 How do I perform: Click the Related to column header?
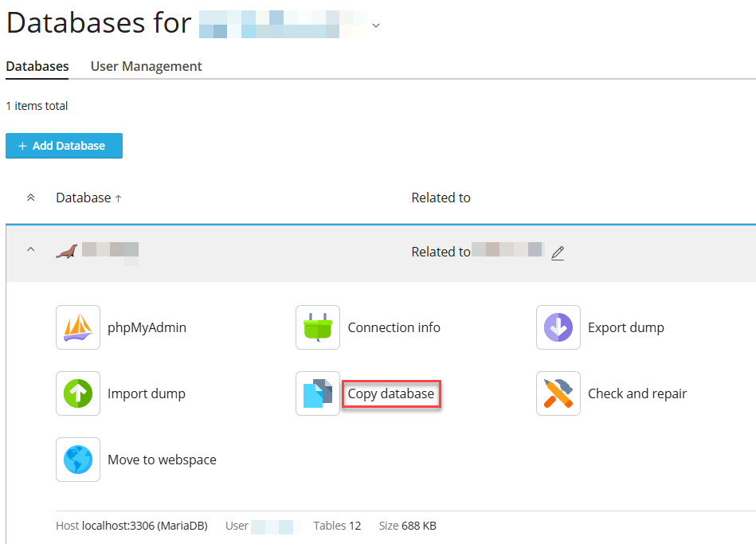click(x=441, y=198)
